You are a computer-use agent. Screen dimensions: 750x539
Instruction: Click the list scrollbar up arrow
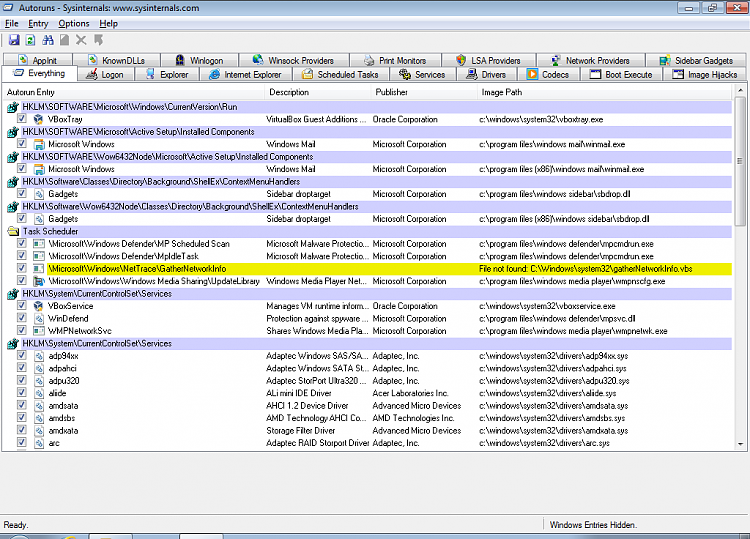(x=740, y=90)
